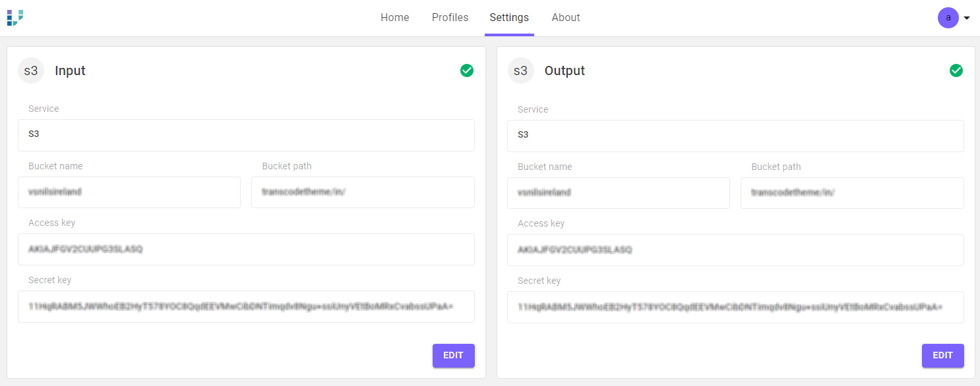This screenshot has width=980, height=386.
Task: Click the Output Bucket name field
Action: (x=618, y=193)
